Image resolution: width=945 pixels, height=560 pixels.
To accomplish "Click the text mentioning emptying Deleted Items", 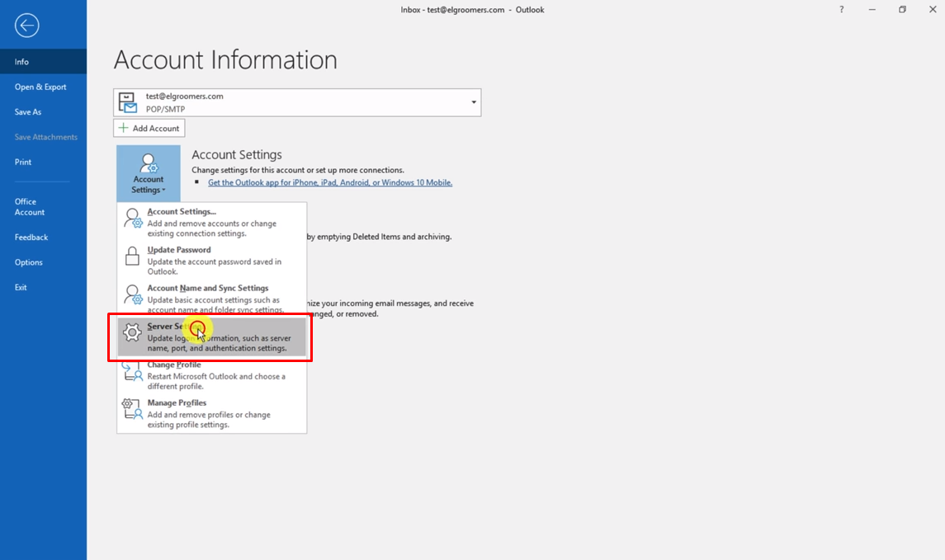I will click(x=379, y=237).
